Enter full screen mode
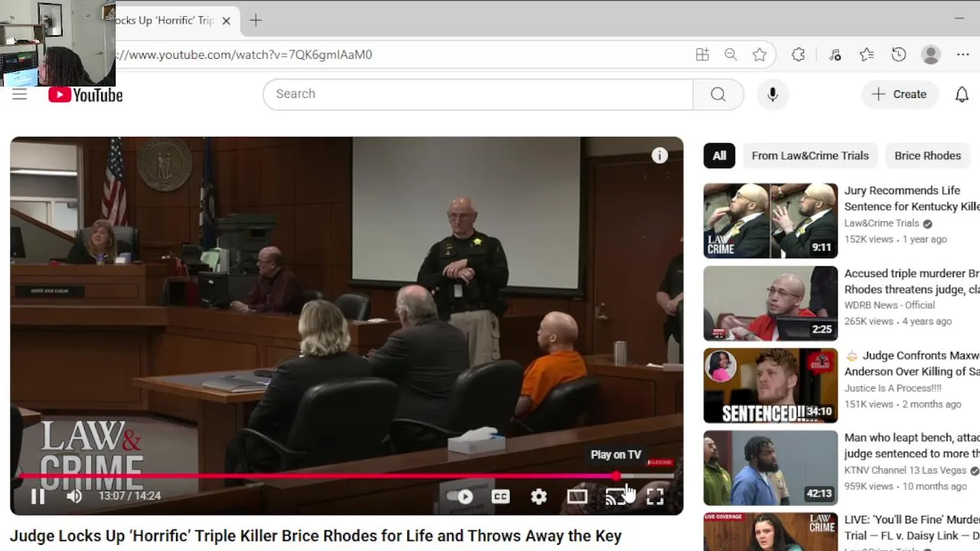The width and height of the screenshot is (980, 551). click(655, 496)
